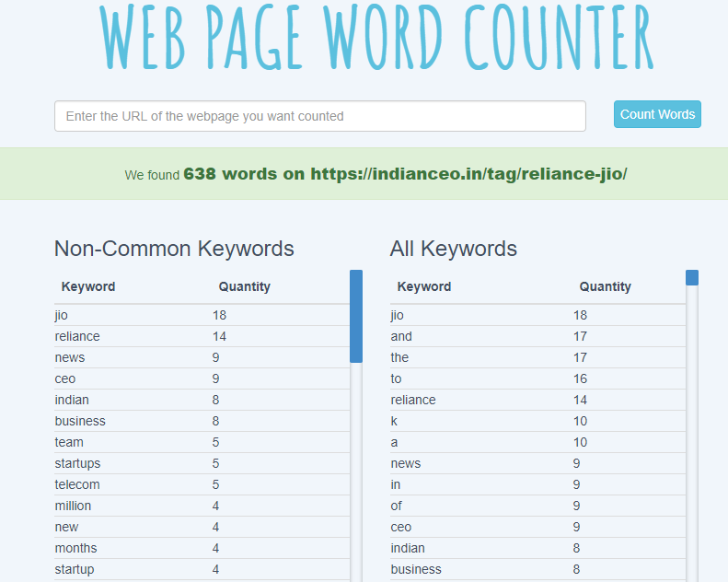Click quantity 16 for keyword 'to'

(580, 378)
